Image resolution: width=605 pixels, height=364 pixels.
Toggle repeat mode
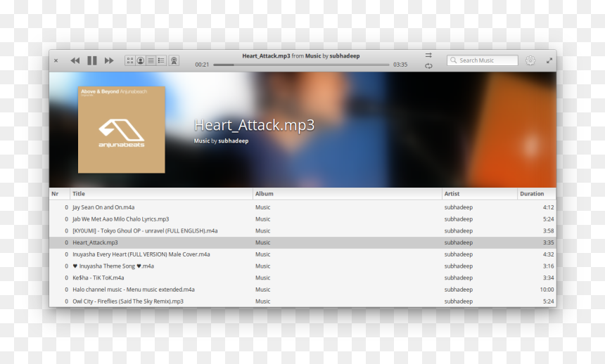(x=428, y=66)
